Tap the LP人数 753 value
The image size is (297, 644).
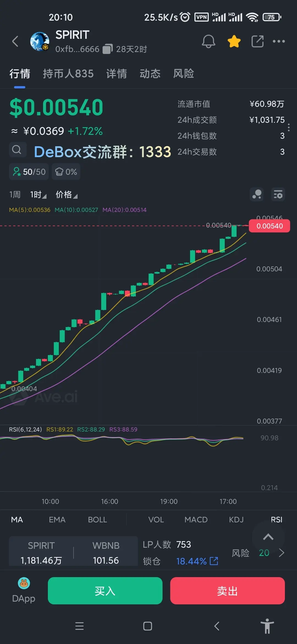(x=183, y=544)
